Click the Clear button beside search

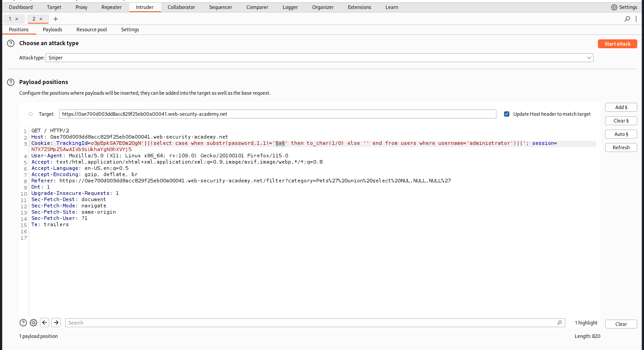pos(621,324)
